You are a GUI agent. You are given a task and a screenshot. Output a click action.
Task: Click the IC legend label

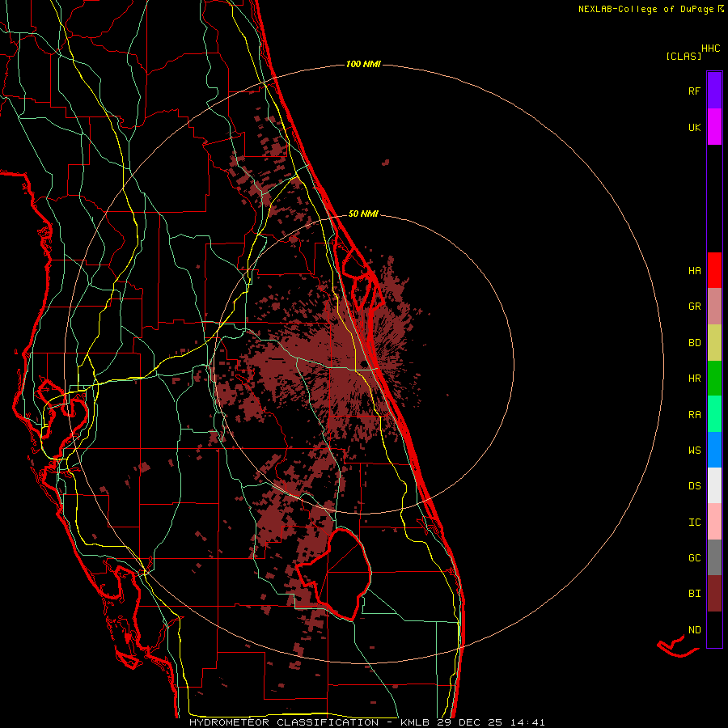pos(694,523)
